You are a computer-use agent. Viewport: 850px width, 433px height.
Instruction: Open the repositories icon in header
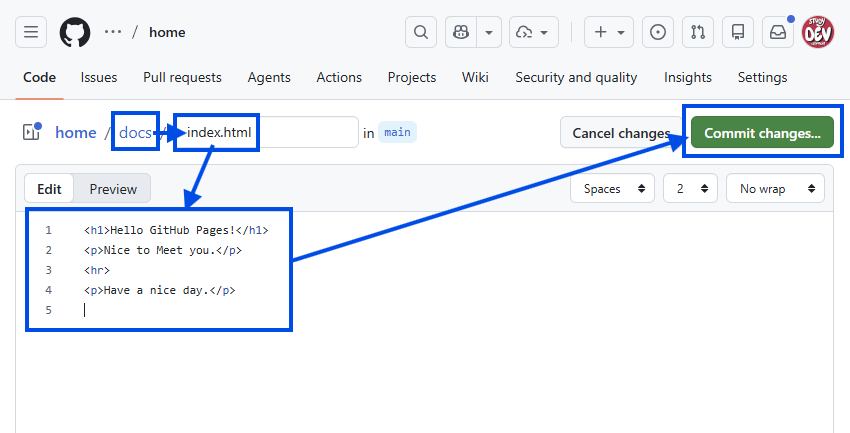738,32
